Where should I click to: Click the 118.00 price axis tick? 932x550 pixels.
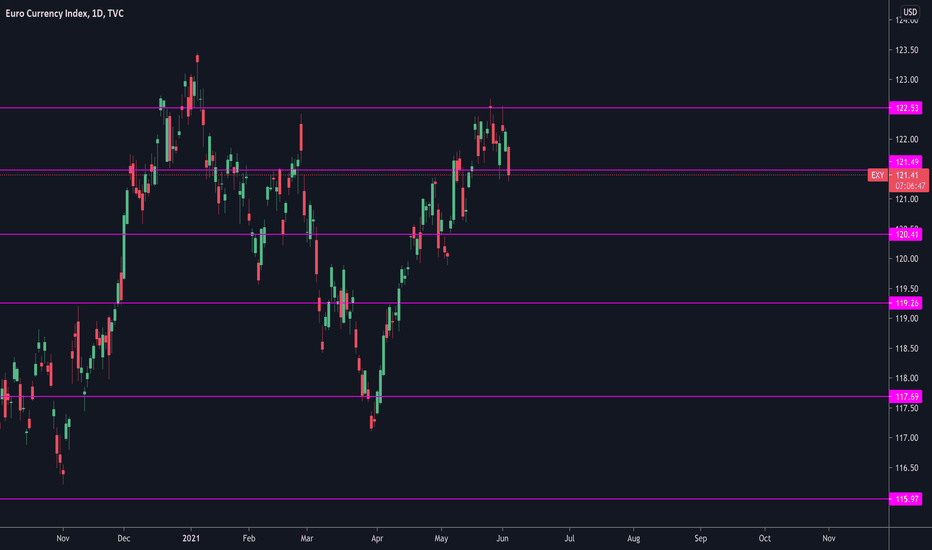pos(907,378)
